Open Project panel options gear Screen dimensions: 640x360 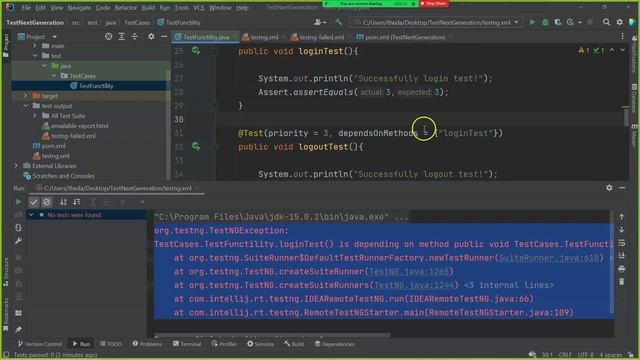[151, 37]
